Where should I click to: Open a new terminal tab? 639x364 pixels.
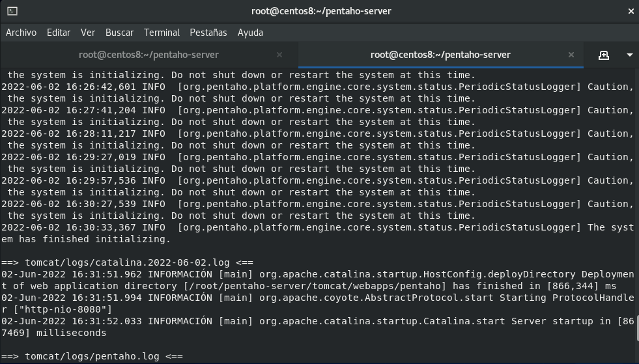[604, 55]
